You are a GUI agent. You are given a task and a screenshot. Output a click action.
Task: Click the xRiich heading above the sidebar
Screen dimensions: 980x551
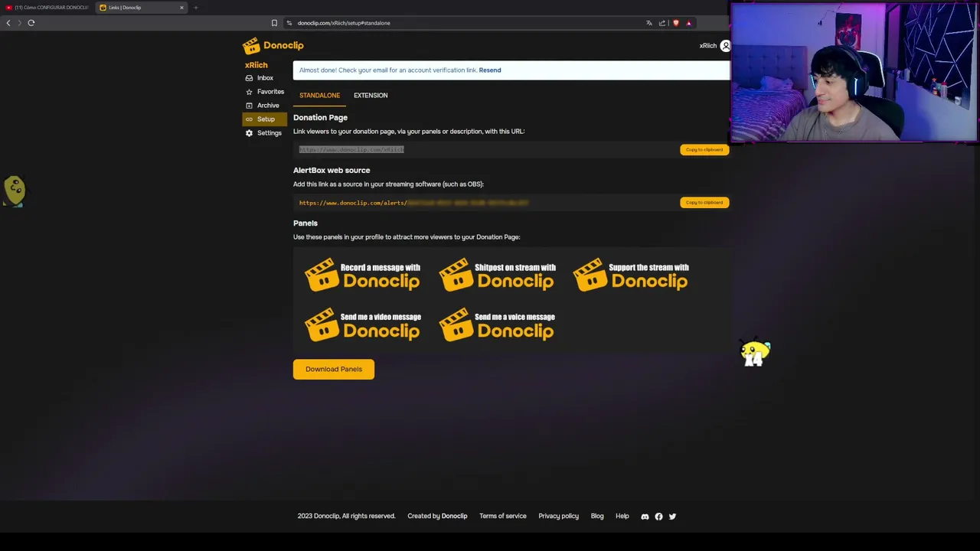[x=256, y=65]
